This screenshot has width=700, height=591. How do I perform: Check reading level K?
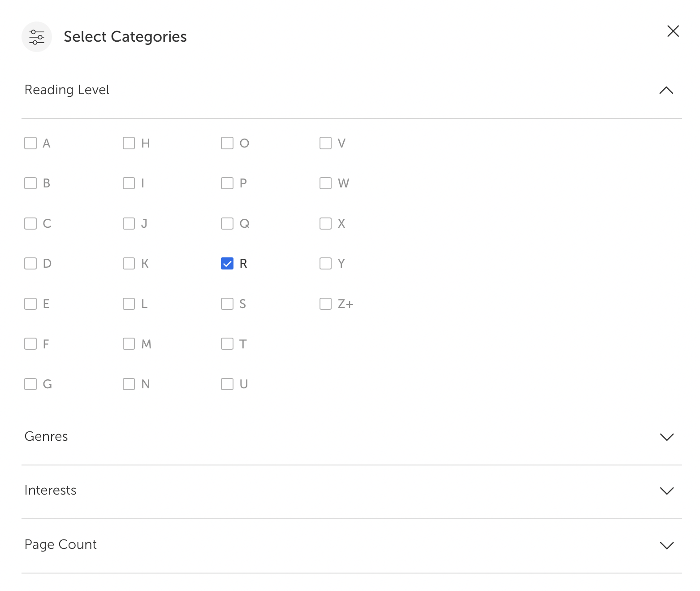(129, 263)
